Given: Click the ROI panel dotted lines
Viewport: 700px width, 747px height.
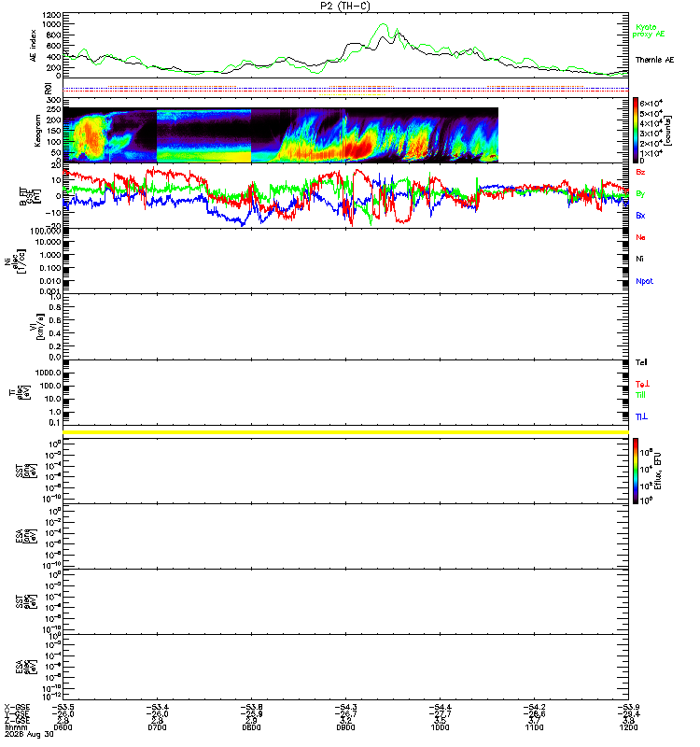Looking at the screenshot, I should tap(345, 89).
